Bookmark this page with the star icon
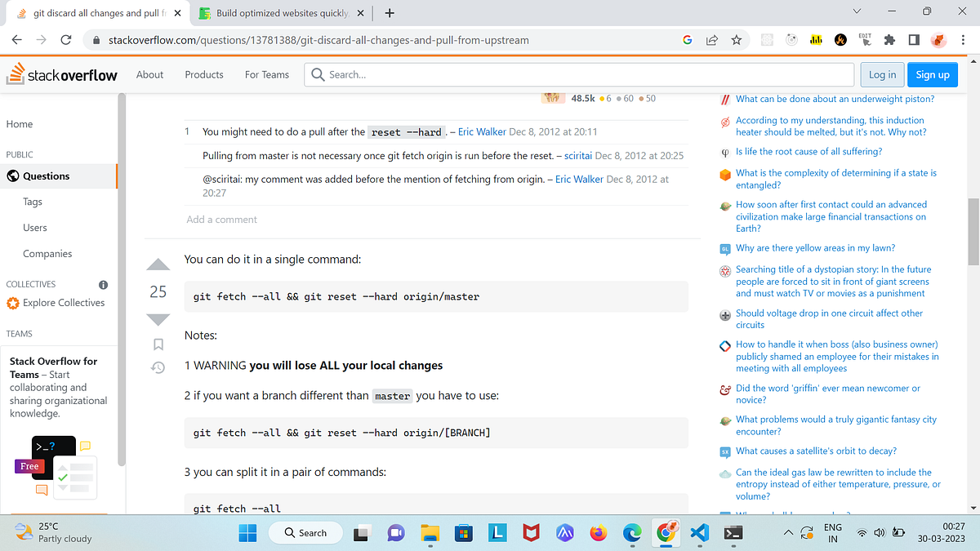980x551 pixels. tap(736, 39)
